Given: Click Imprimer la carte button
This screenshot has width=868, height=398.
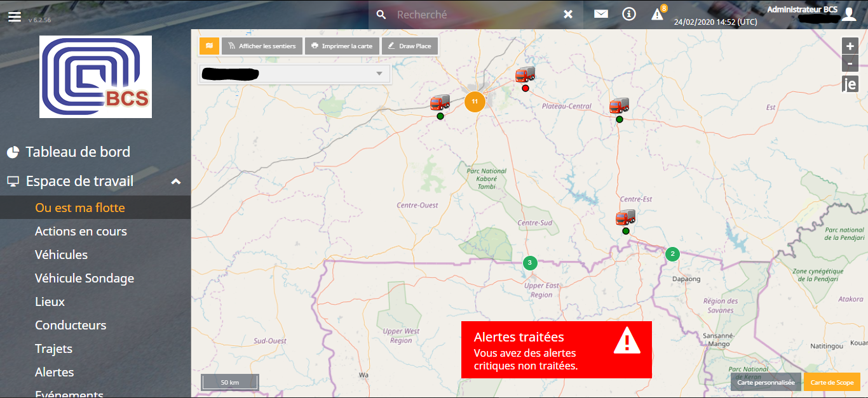Looking at the screenshot, I should pos(342,46).
